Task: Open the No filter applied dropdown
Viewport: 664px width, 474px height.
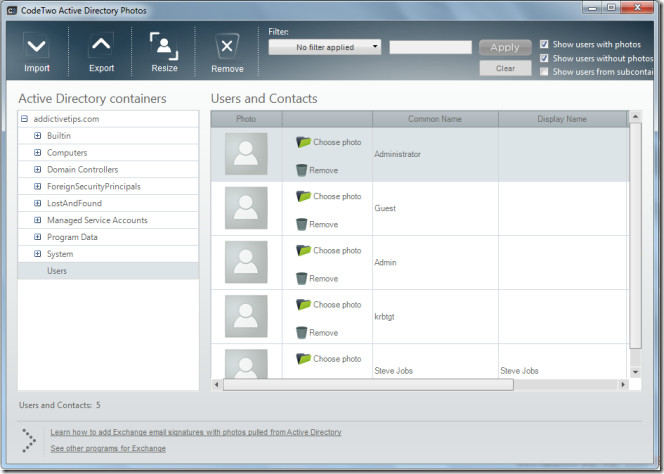Action: 325,47
